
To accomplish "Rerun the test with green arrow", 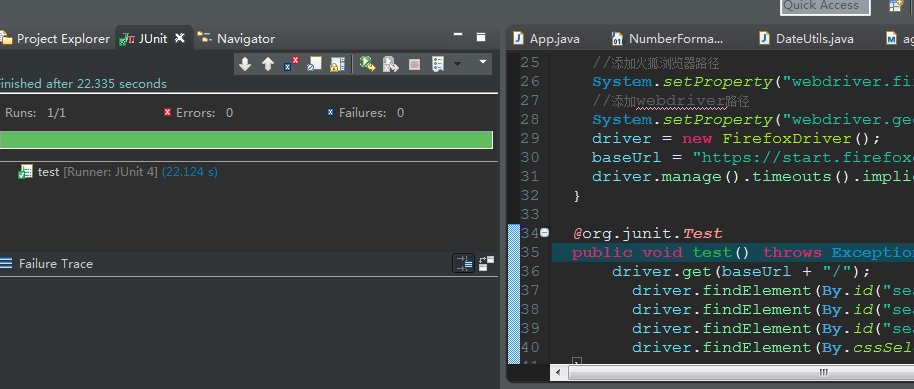I will point(367,64).
